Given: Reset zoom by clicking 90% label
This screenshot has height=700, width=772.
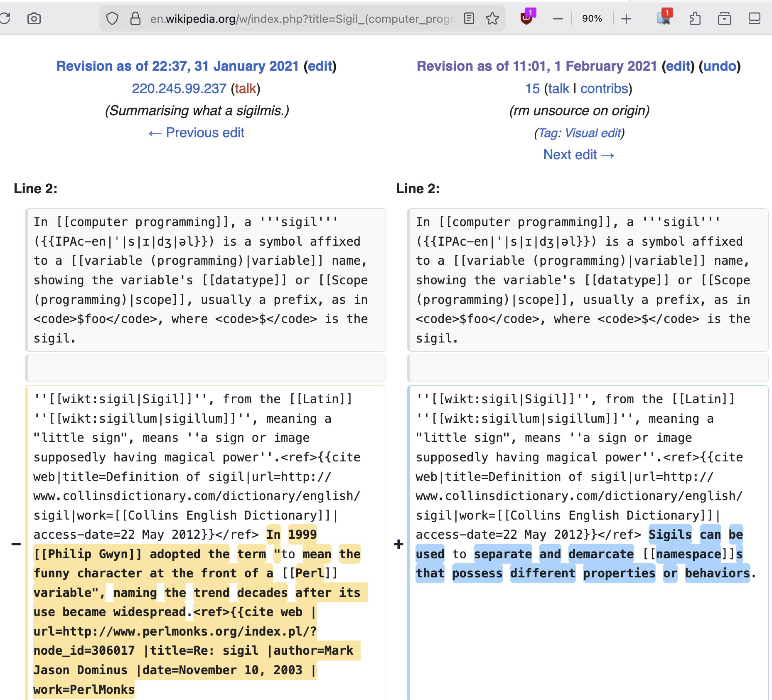Looking at the screenshot, I should tap(592, 19).
